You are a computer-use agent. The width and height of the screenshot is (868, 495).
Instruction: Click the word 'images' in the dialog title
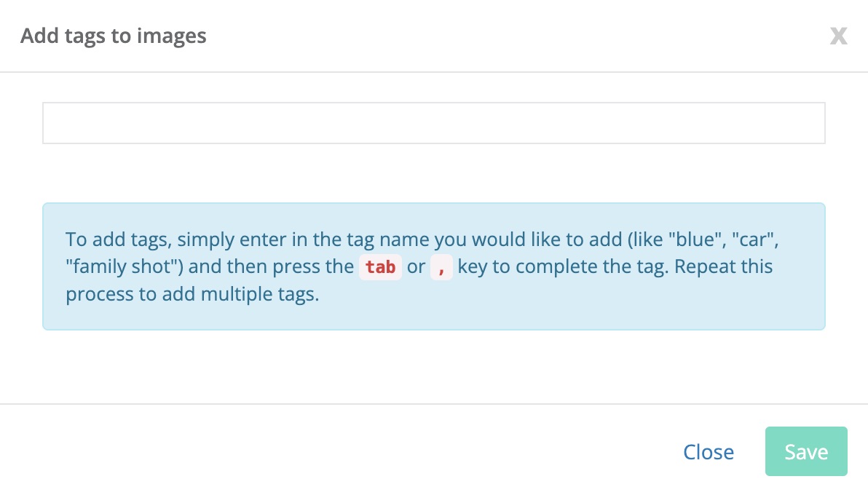[172, 36]
